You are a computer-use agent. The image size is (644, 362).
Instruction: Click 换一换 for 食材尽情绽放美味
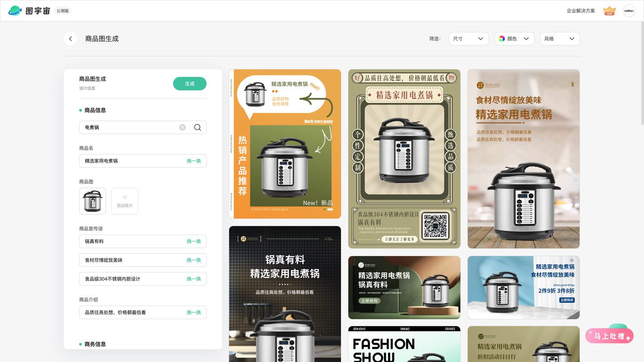(194, 260)
